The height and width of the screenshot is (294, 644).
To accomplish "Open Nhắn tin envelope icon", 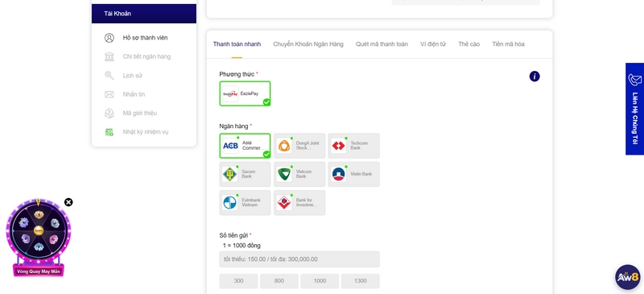I will point(109,94).
